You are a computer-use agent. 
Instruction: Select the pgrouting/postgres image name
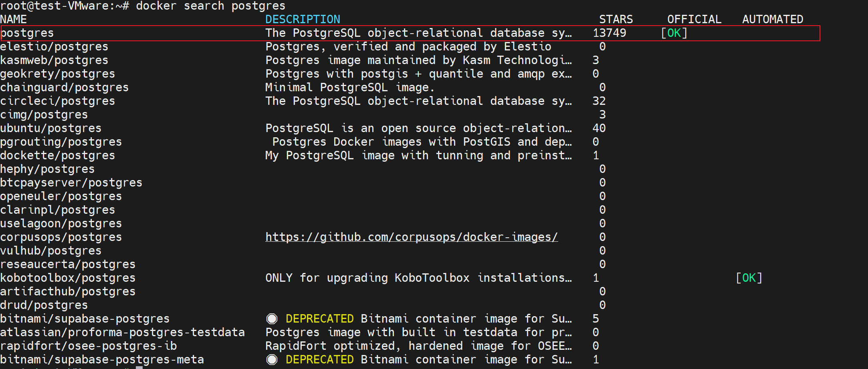pos(61,142)
